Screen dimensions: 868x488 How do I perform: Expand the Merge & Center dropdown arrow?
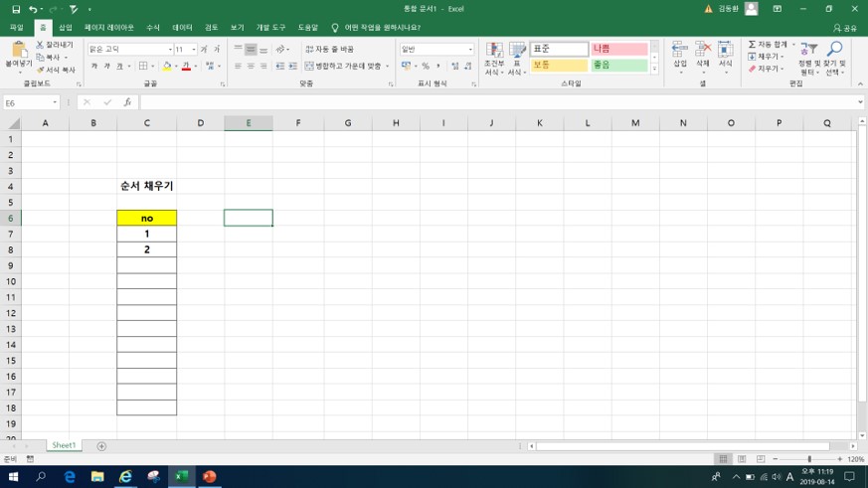[388, 66]
